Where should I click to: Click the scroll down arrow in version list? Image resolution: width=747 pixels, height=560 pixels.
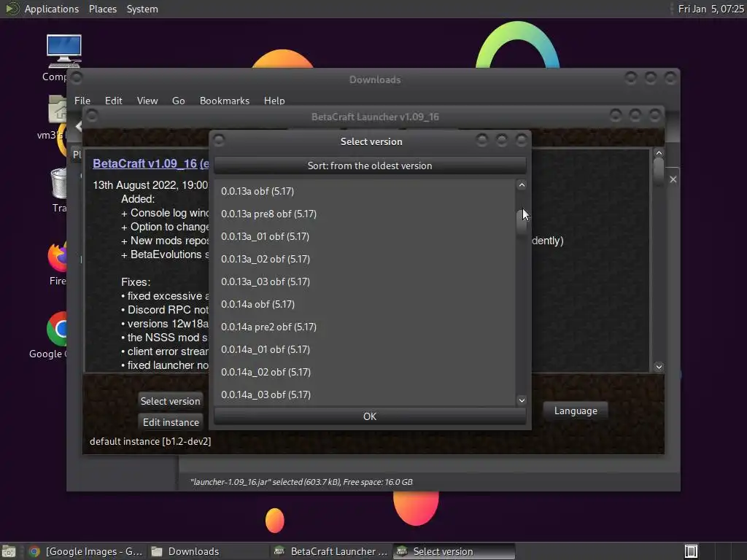(522, 400)
